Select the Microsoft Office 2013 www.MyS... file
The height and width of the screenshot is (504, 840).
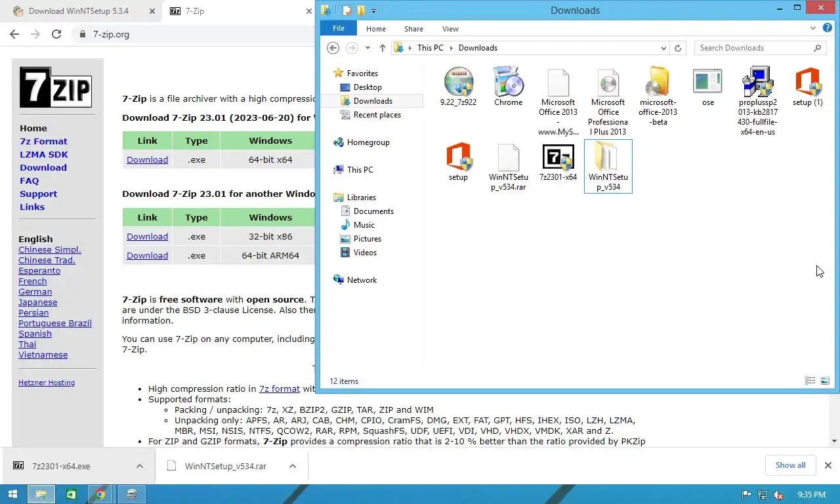[x=558, y=102]
